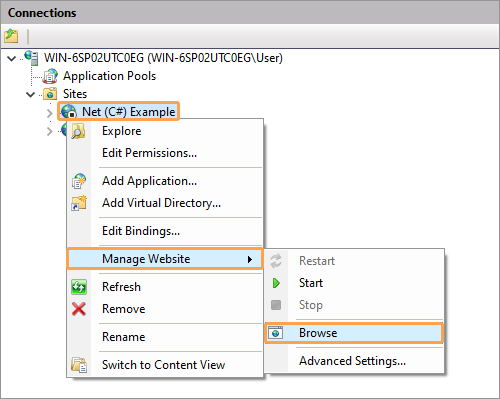Click the Connections panel title
500x399 pixels.
[42, 13]
